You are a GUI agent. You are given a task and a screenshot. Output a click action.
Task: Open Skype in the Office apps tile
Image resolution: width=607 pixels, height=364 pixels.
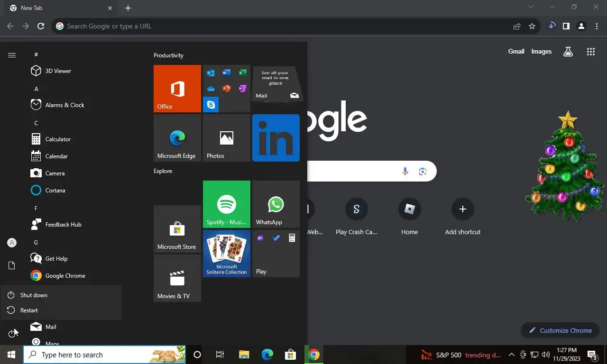[211, 104]
